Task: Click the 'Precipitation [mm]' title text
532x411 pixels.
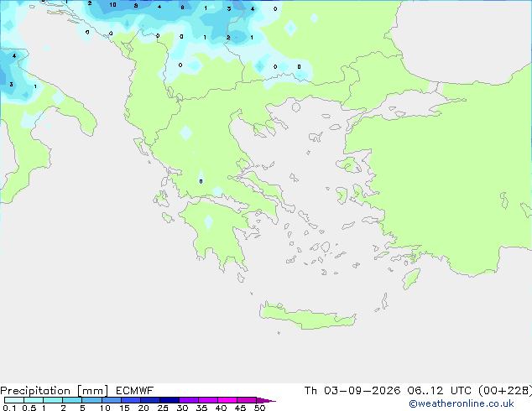Action: 55,391
